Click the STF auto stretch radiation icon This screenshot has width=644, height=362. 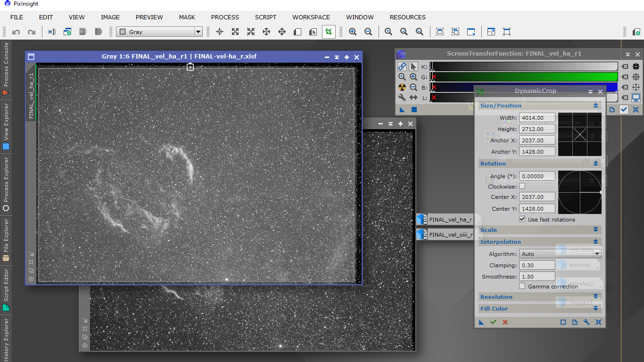tap(402, 87)
